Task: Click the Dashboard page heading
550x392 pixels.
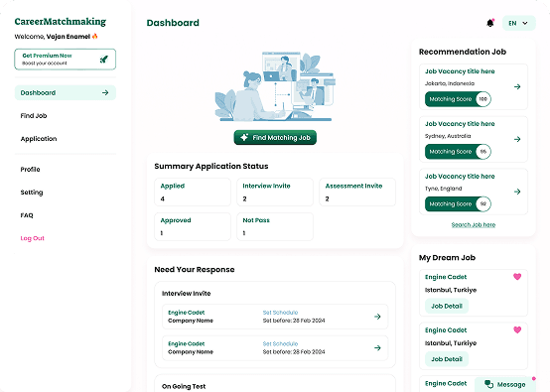Action: (173, 23)
